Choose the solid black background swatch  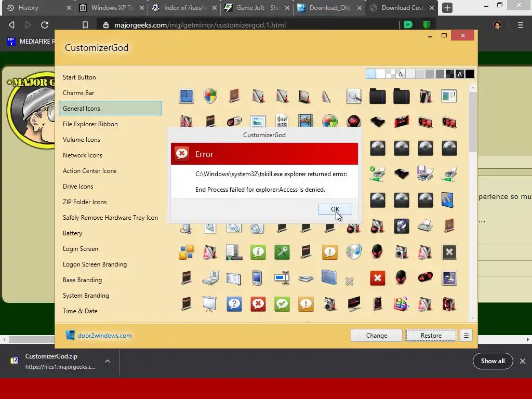470,74
